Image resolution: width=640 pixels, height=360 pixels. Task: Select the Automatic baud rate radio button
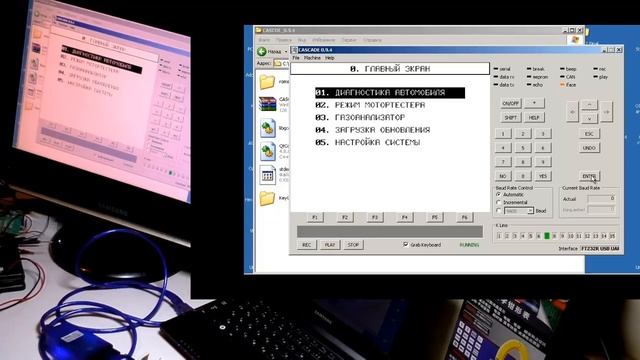pyautogui.click(x=498, y=195)
